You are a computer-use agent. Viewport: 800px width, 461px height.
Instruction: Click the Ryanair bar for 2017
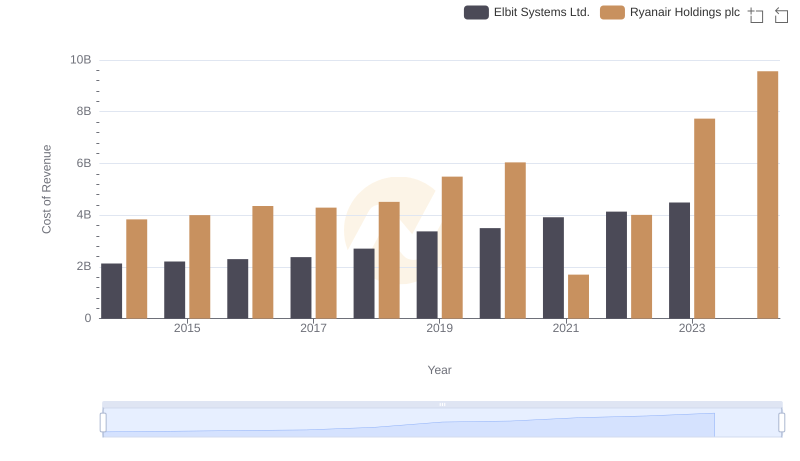pos(326,263)
